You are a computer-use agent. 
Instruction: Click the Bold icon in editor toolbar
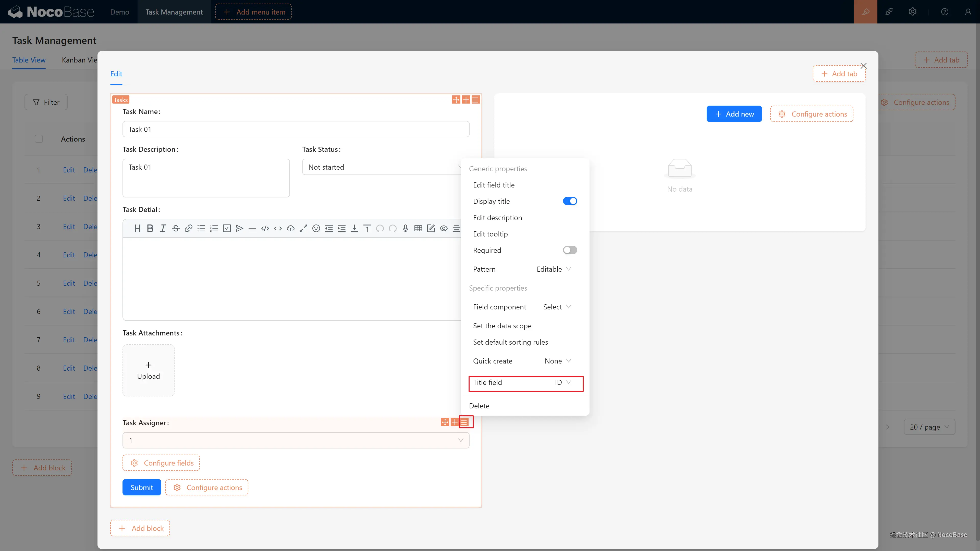150,228
